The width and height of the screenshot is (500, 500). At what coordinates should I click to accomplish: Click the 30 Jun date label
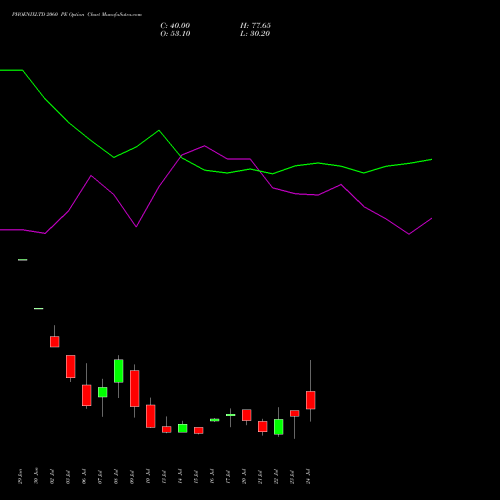point(36,476)
